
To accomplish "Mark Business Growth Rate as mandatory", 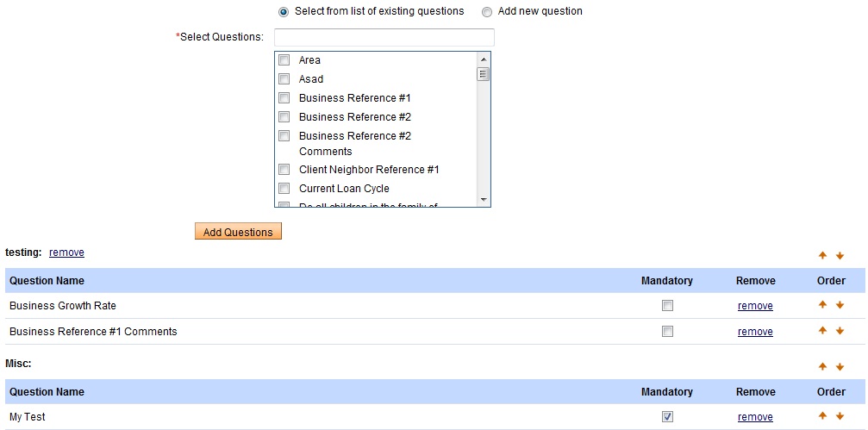I will coord(667,306).
